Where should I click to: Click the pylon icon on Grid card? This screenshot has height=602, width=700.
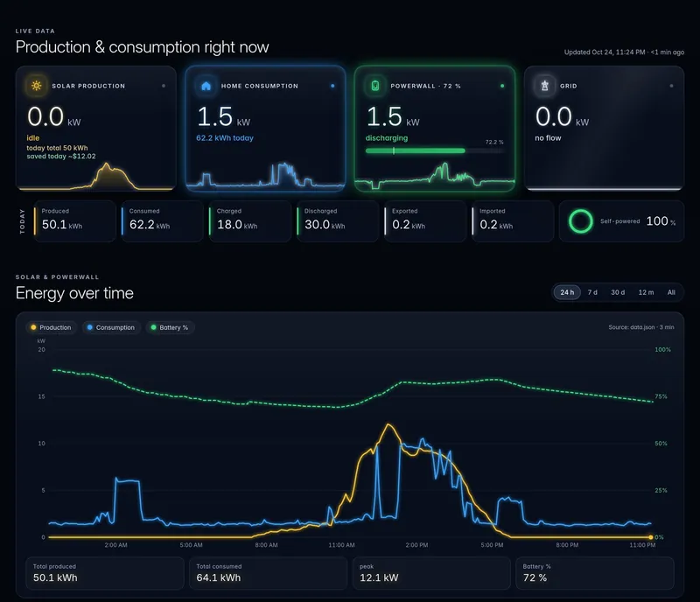click(x=544, y=86)
